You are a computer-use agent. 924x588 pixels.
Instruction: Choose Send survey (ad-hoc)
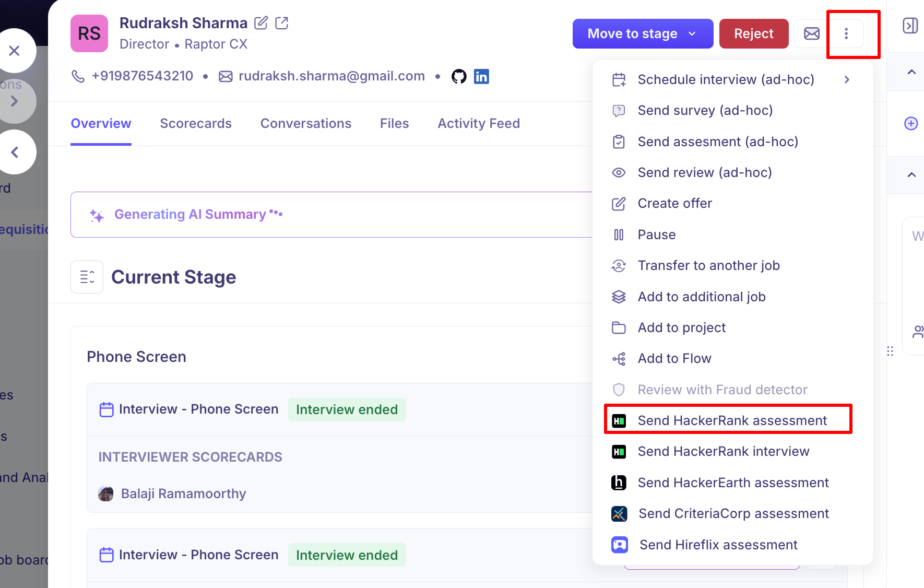tap(732, 110)
